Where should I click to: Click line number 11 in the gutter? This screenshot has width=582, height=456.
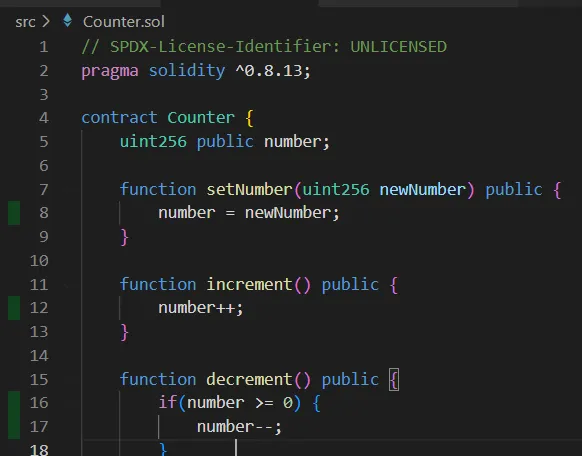(x=39, y=285)
